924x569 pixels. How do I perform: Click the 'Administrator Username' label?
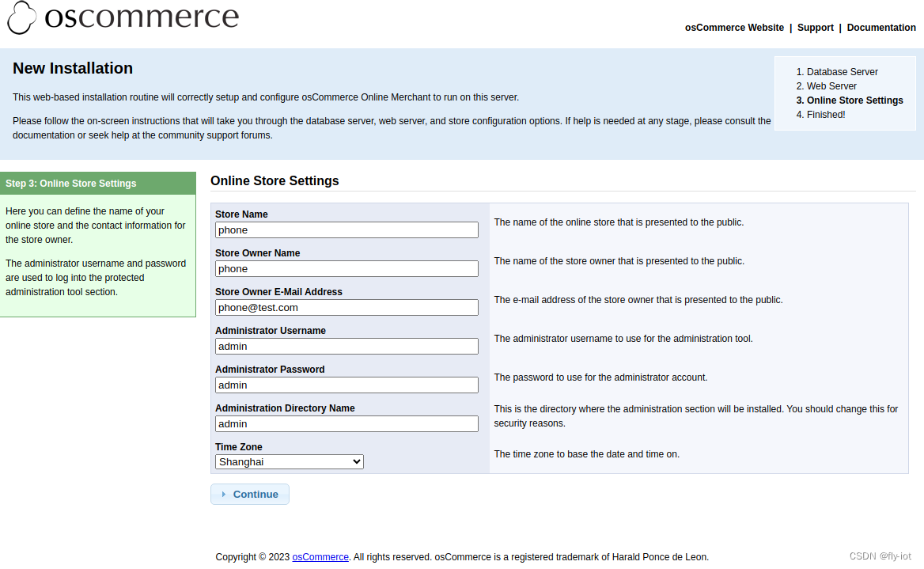[x=271, y=331]
